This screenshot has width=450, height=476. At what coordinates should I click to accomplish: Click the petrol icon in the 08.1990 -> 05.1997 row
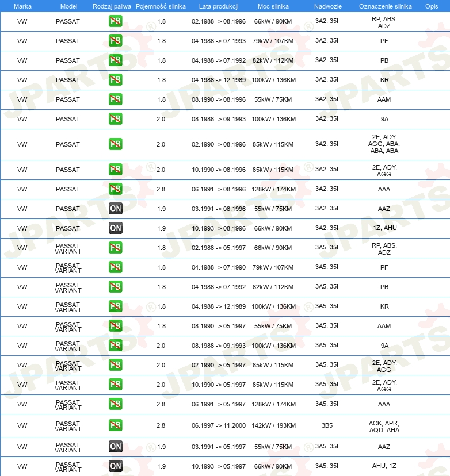pos(116,326)
